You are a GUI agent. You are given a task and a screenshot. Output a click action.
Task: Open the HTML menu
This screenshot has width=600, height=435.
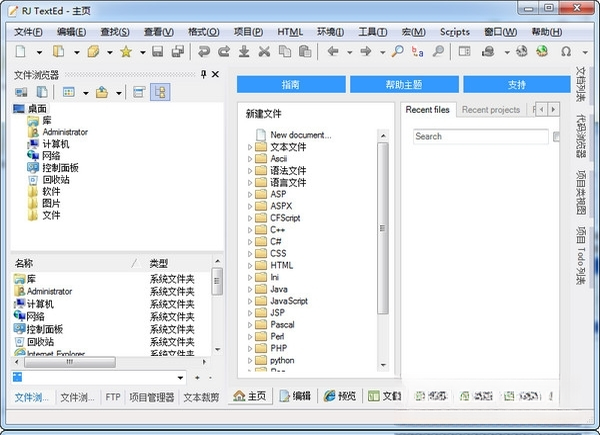(290, 32)
